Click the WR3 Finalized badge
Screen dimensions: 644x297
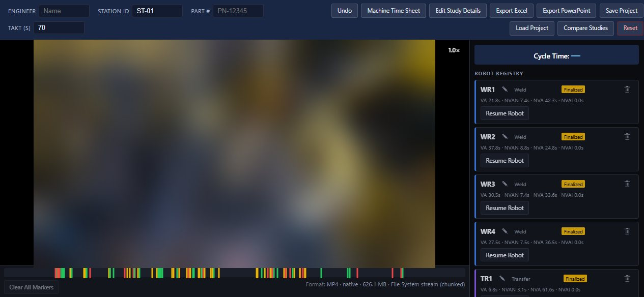[573, 184]
